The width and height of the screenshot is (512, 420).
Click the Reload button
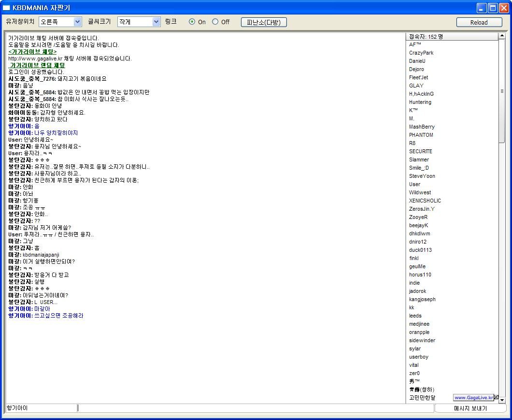(479, 22)
